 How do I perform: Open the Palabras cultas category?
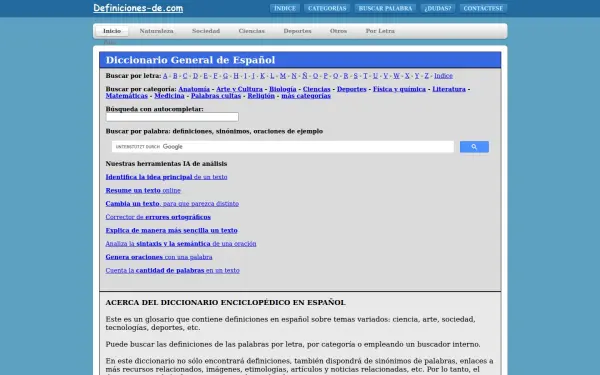point(216,96)
